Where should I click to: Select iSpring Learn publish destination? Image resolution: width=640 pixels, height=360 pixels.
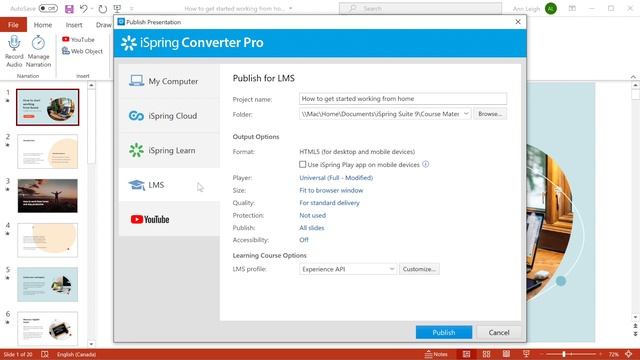tap(169, 150)
